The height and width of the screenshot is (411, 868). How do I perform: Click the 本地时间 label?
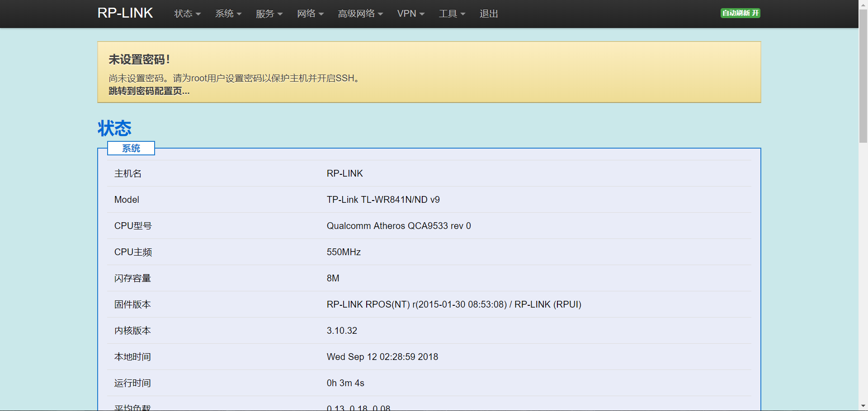tap(132, 357)
